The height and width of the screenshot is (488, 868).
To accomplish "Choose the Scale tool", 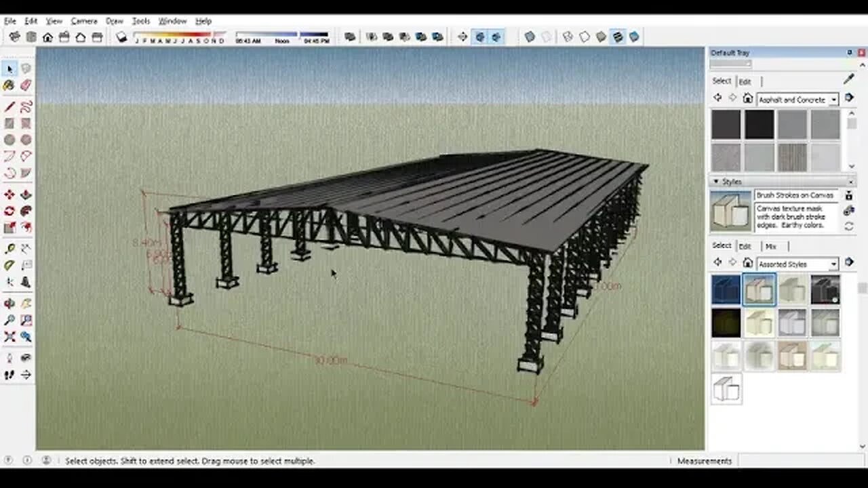I will pyautogui.click(x=9, y=228).
